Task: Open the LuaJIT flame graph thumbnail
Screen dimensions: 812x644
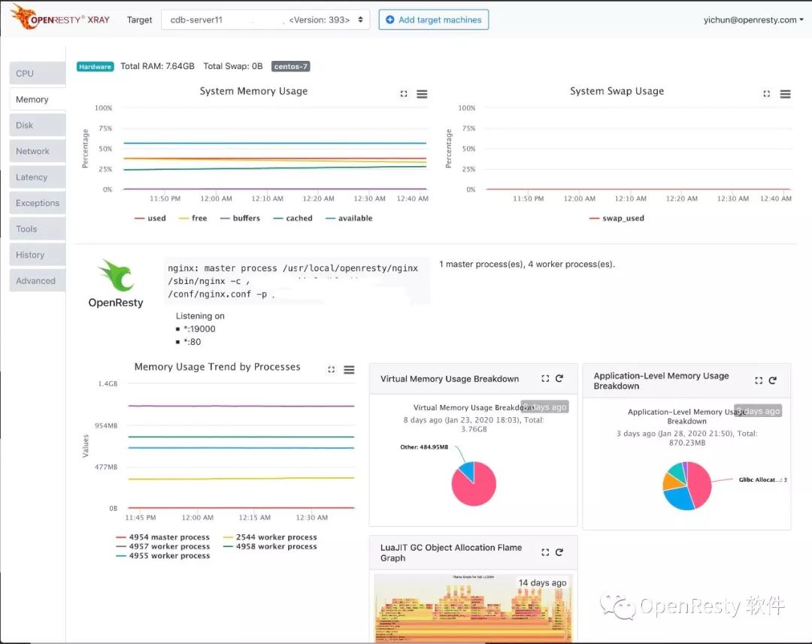Action: (474, 608)
